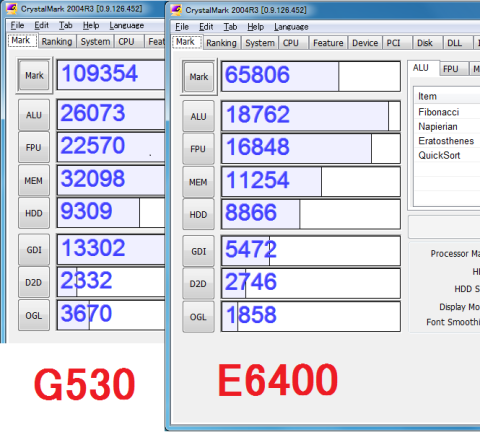Image resolution: width=480 pixels, height=432 pixels.
Task: Open Language menu in G530 window
Action: tap(126, 25)
